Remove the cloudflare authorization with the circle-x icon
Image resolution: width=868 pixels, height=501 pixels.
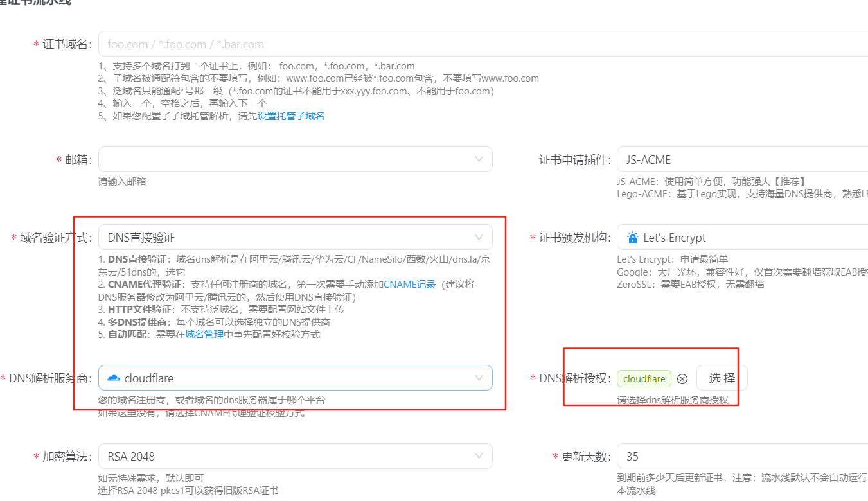[682, 379]
